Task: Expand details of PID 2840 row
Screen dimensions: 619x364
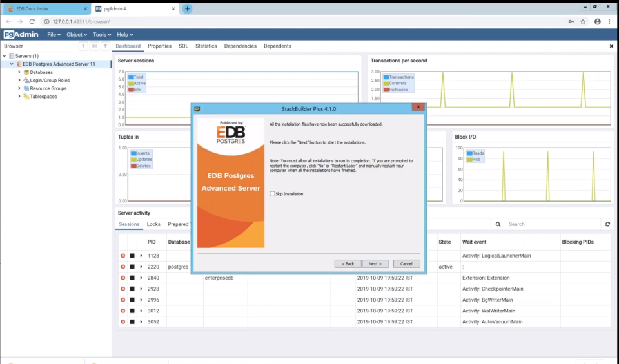Action: point(141,278)
